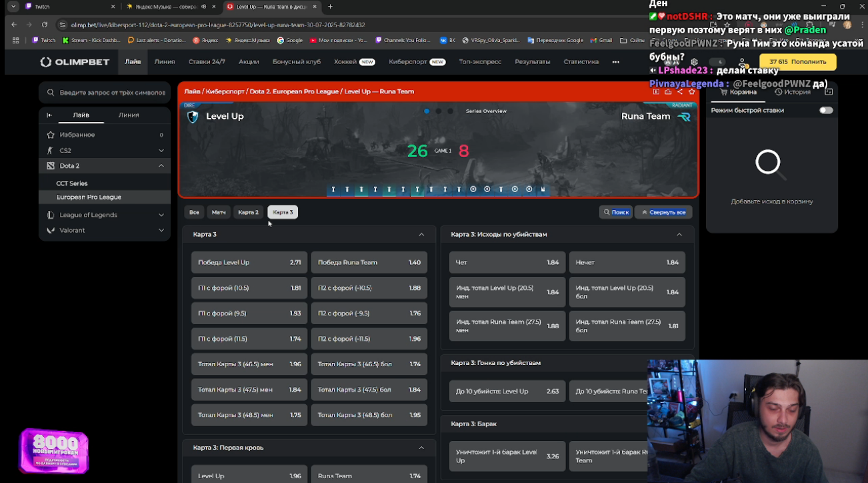Share the match via share icon

tap(680, 91)
